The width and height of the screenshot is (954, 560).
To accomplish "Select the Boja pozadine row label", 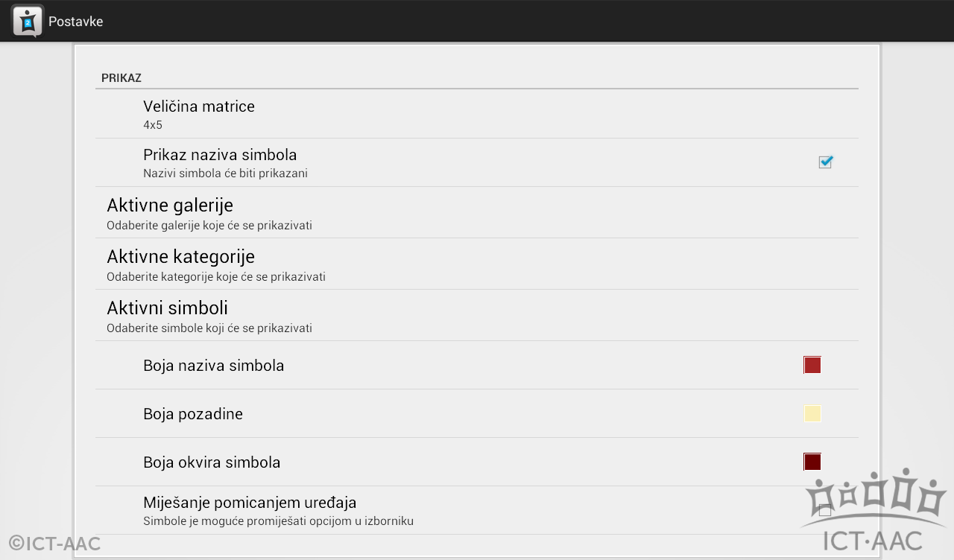I will (x=193, y=414).
